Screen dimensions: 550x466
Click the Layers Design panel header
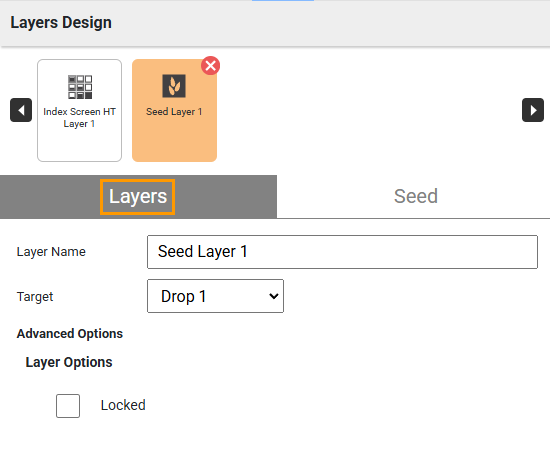click(x=275, y=23)
